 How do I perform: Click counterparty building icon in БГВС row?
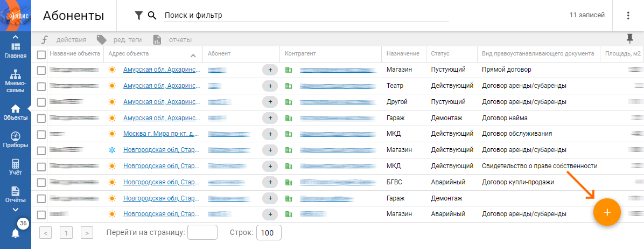(x=289, y=182)
